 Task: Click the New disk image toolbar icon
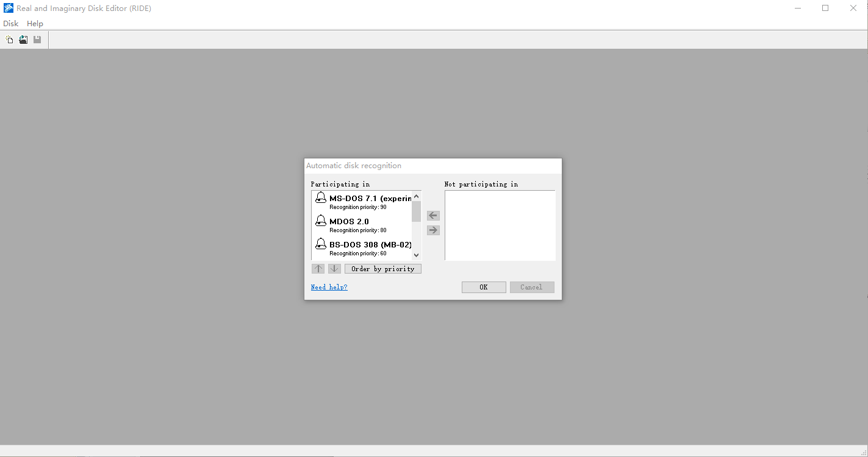coord(9,40)
